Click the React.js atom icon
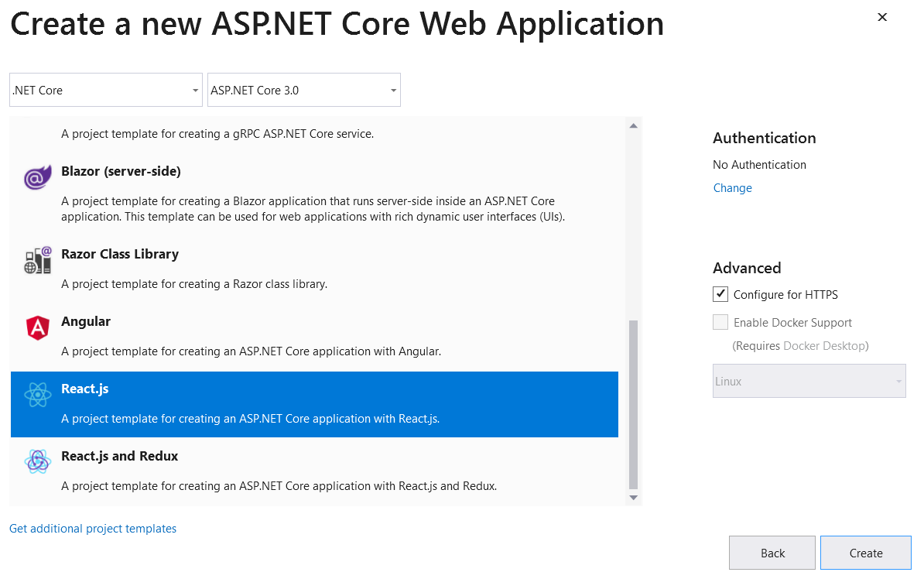The width and height of the screenshot is (924, 579). tap(37, 396)
